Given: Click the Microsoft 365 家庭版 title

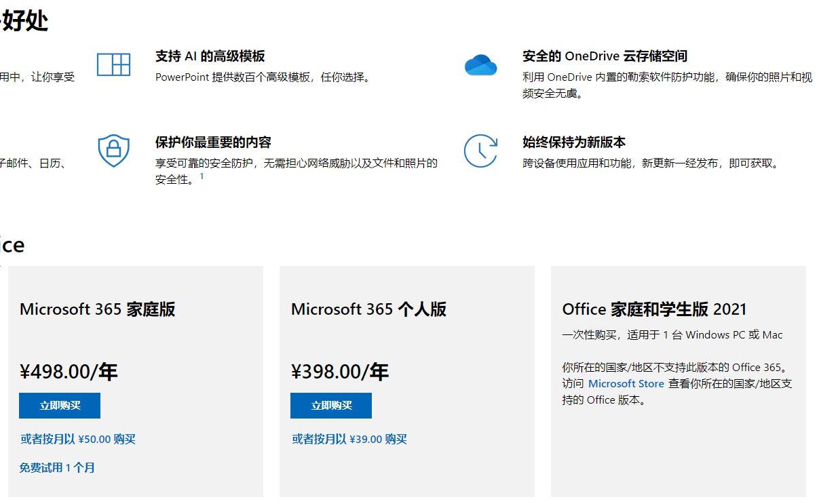Looking at the screenshot, I should click(x=98, y=309).
